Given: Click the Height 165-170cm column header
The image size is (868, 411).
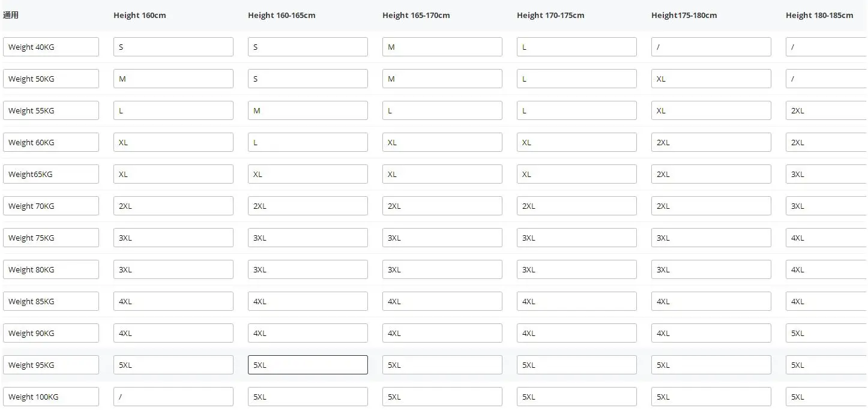Looking at the screenshot, I should [x=416, y=16].
